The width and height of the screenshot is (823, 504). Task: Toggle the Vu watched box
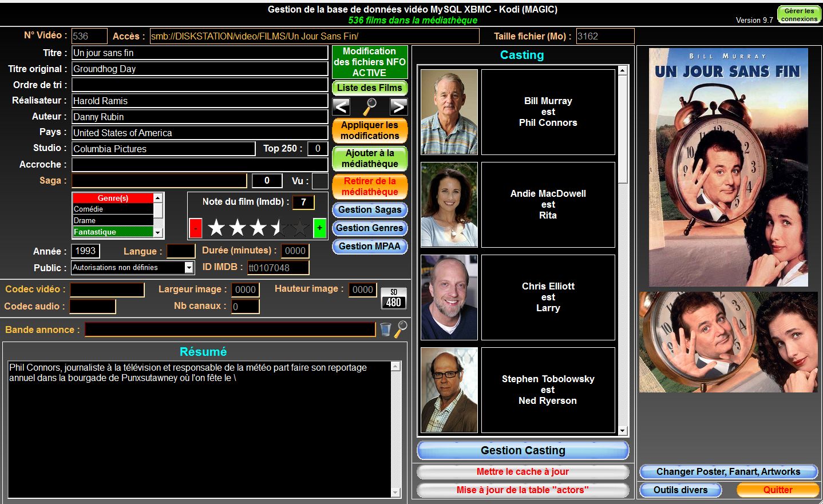[x=320, y=181]
